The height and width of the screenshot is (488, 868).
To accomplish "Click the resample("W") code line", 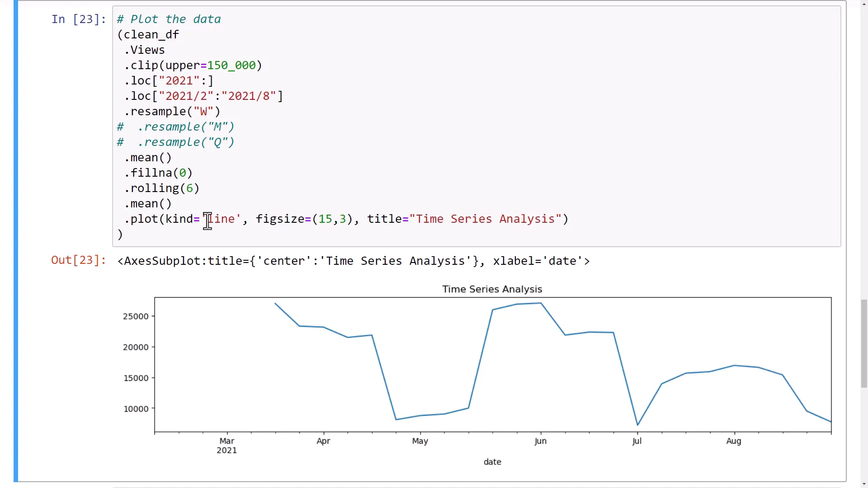I will pyautogui.click(x=172, y=112).
